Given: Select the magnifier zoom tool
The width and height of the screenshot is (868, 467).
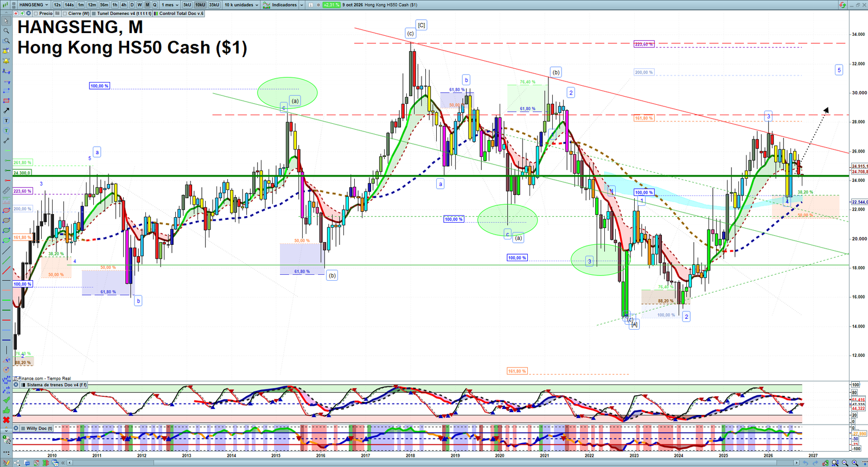Looking at the screenshot, I should pos(6,31).
